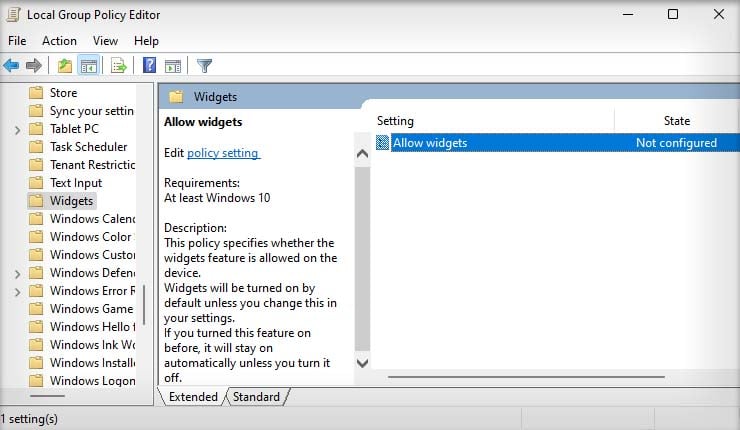
Task: Click Local Group Policy Editor title icon
Action: point(13,15)
